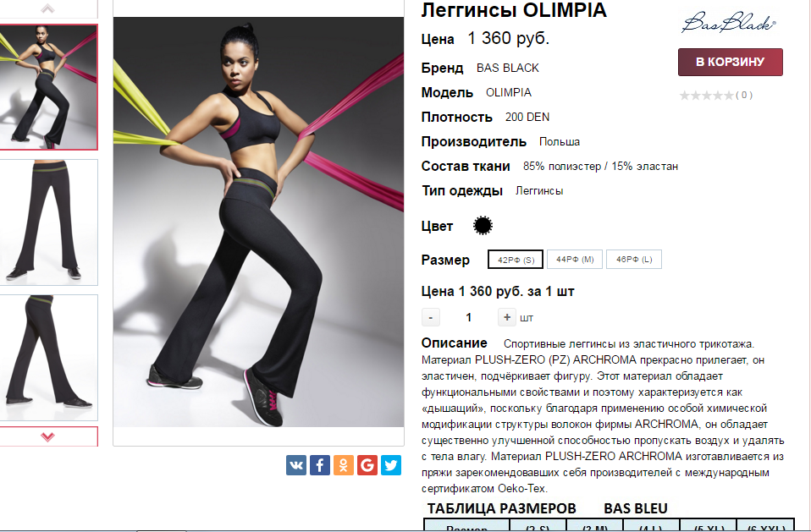Click the Odnoklassniki share icon
811x532 pixels.
[x=344, y=465]
